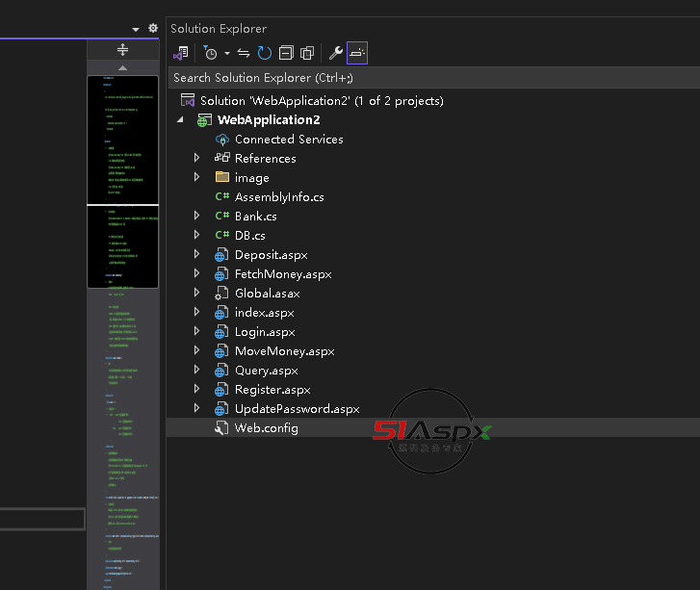
Task: Expand Register.aspx node
Action: point(196,389)
